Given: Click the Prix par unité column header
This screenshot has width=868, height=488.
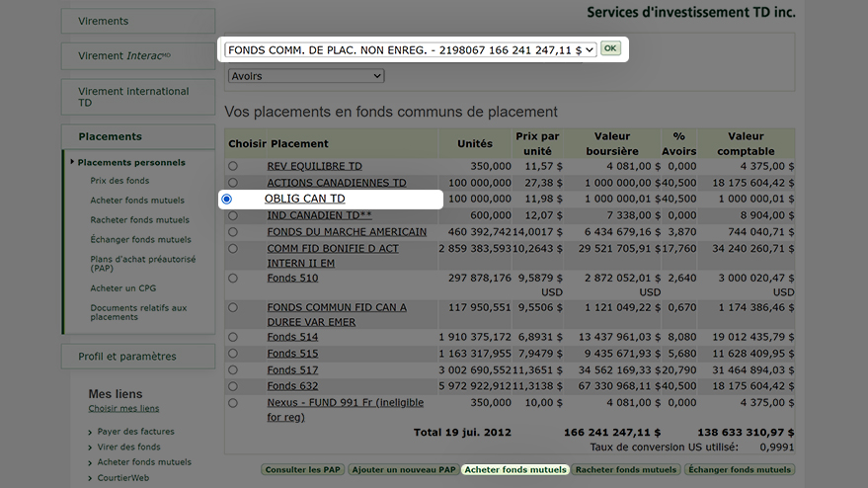Looking at the screenshot, I should (x=537, y=143).
